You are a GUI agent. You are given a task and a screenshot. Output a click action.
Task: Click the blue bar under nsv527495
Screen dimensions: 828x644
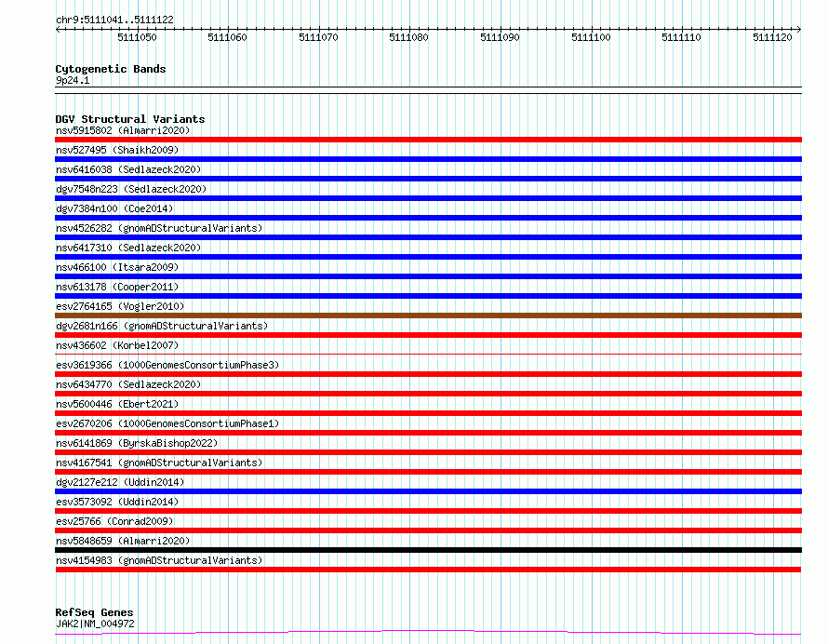click(x=428, y=159)
